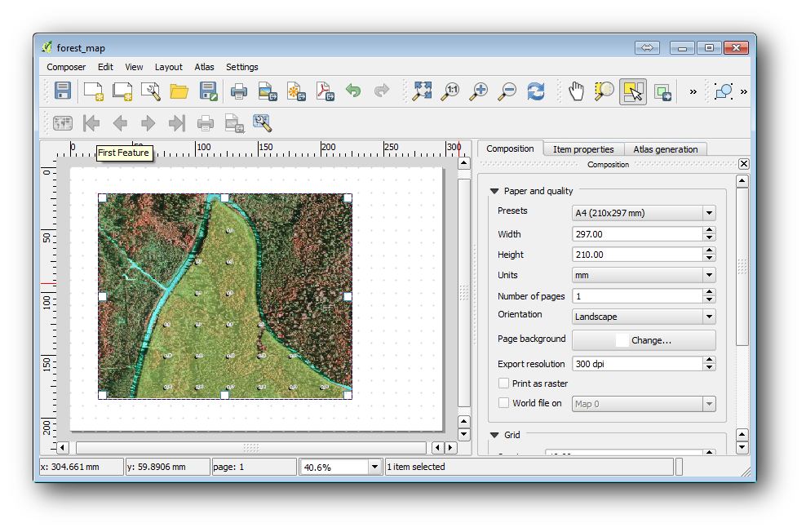Screen dimensions: 806x532
Task: Switch to the Atlas generation tab
Action: point(665,149)
